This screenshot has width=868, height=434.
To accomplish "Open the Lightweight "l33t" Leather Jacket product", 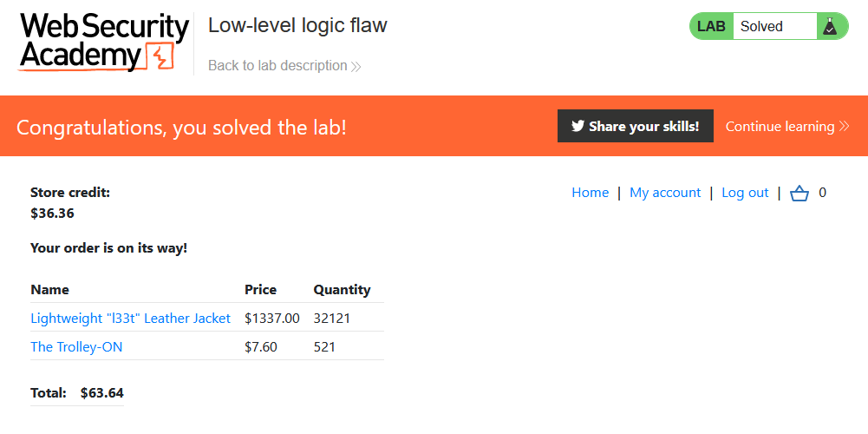I will 130,319.
